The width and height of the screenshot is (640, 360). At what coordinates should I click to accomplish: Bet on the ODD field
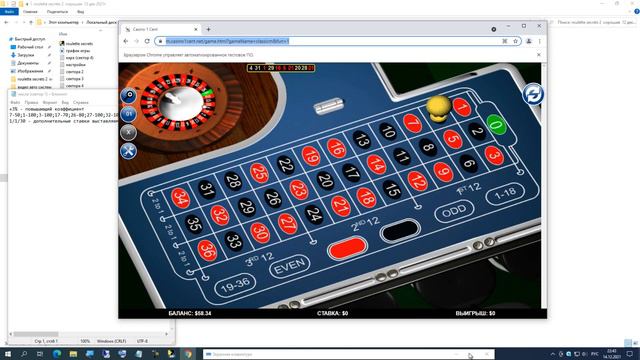(x=454, y=211)
